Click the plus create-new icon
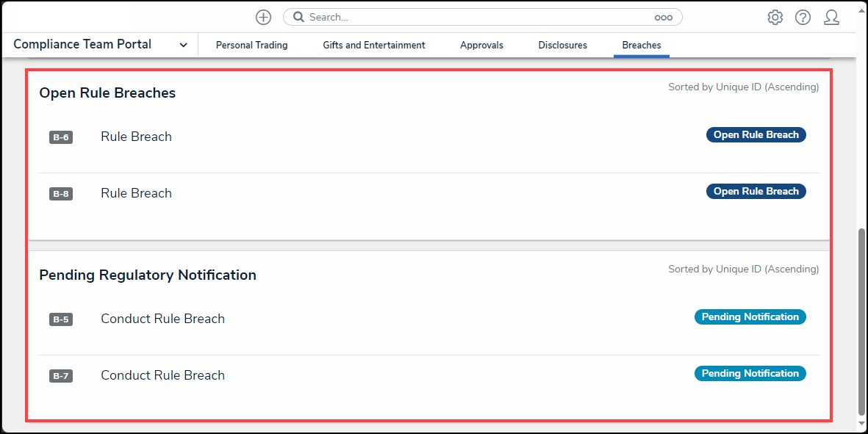Screen dimensions: 868x434 pyautogui.click(x=263, y=17)
